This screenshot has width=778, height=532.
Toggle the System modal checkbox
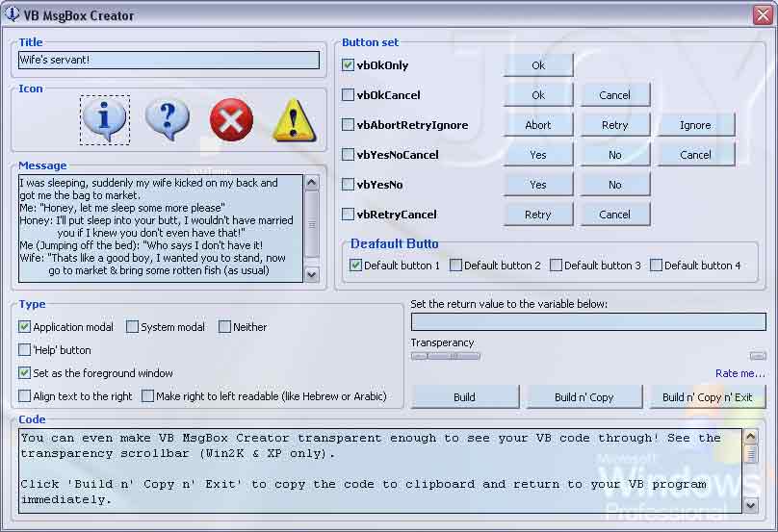133,327
